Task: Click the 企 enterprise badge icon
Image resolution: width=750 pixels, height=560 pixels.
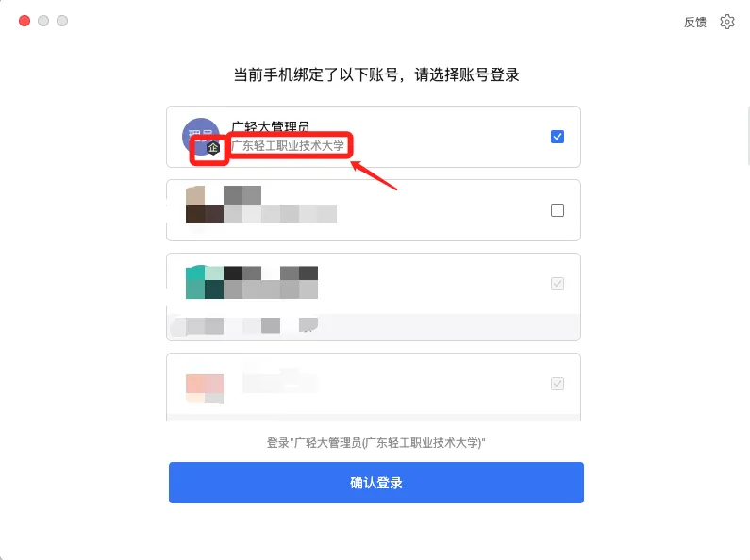Action: click(213, 148)
